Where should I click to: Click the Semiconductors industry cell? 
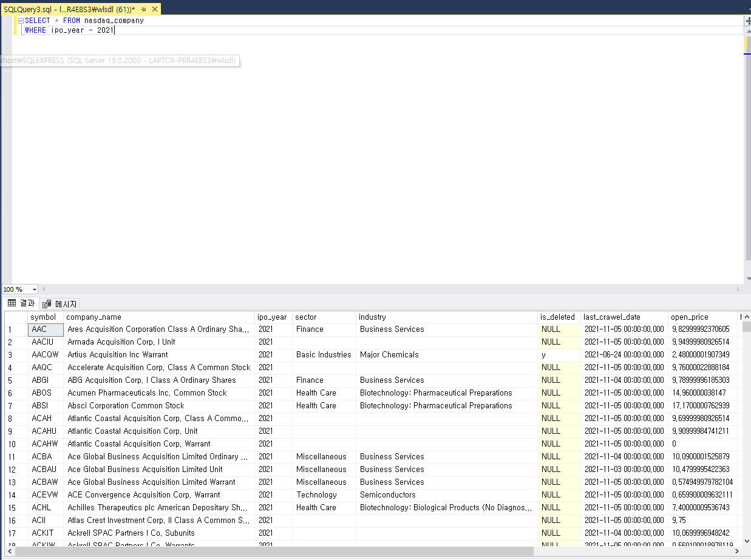(447, 495)
